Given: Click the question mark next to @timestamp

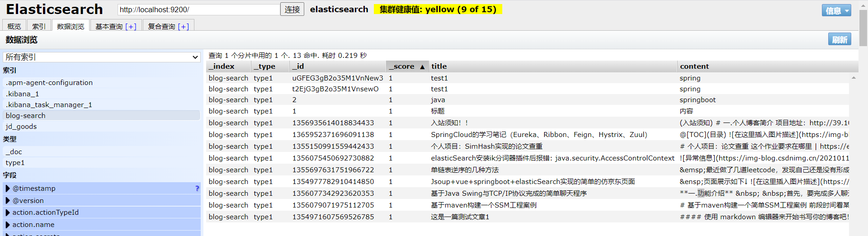Looking at the screenshot, I should click(197, 188).
